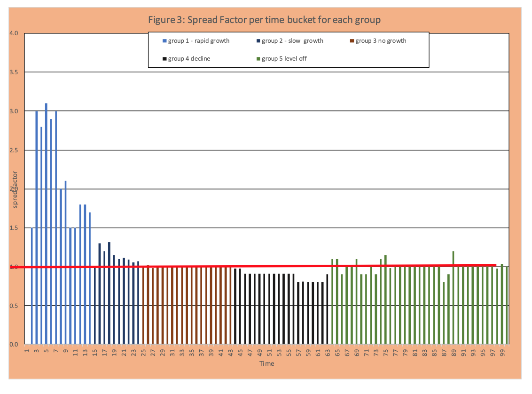
Task: Click the 'spred factor' y-axis title
Action: point(15,189)
